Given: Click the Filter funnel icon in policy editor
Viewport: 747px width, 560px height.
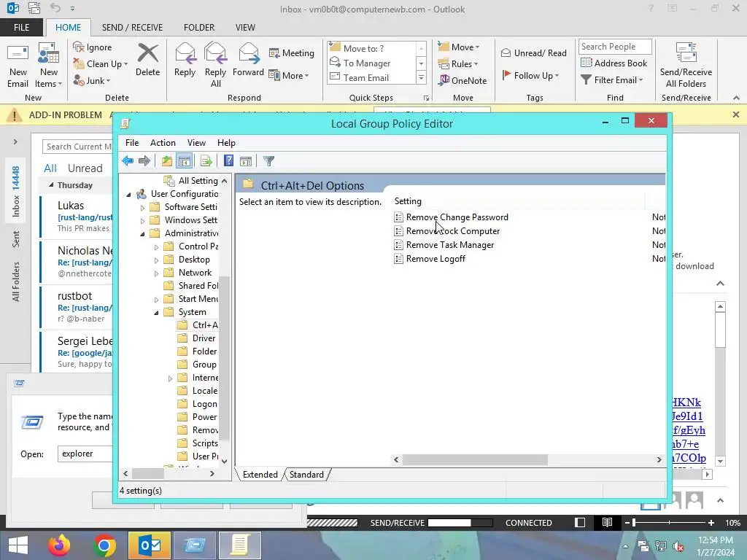Looking at the screenshot, I should [268, 161].
